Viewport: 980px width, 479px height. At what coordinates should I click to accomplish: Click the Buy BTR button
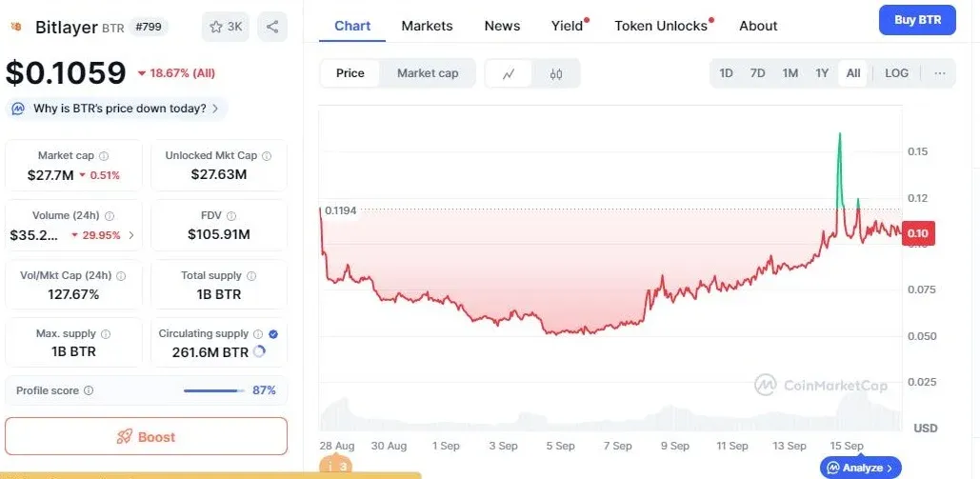917,20
